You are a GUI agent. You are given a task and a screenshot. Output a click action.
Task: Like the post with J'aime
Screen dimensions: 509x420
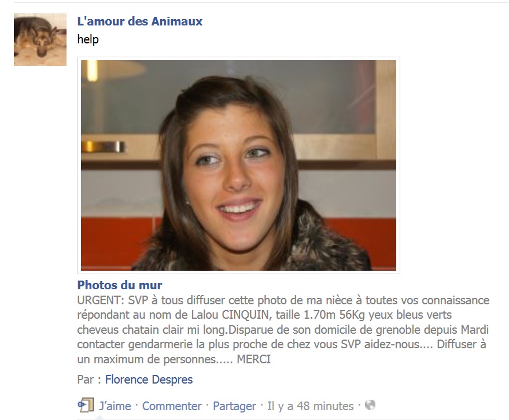click(115, 406)
